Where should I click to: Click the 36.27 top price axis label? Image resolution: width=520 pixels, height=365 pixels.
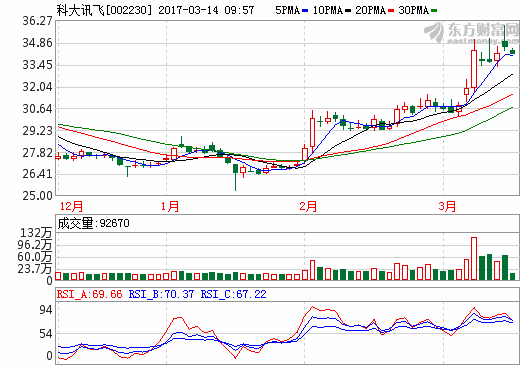[x=37, y=21]
